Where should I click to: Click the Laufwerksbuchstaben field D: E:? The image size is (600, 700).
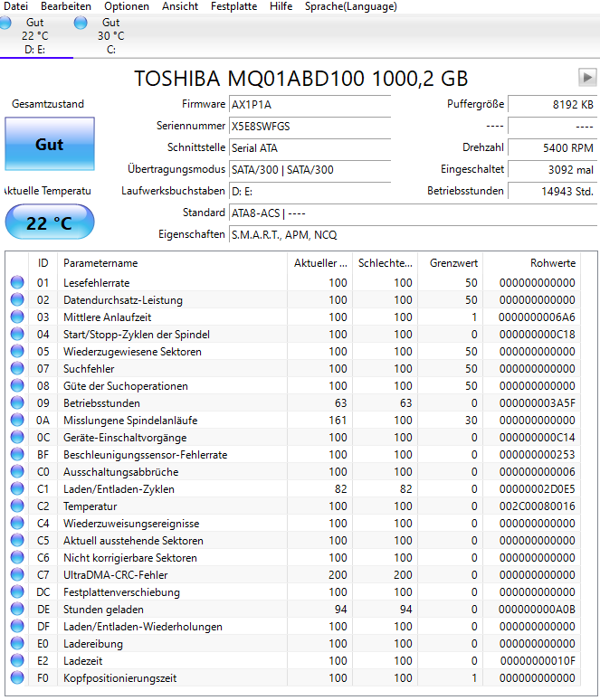pos(310,191)
